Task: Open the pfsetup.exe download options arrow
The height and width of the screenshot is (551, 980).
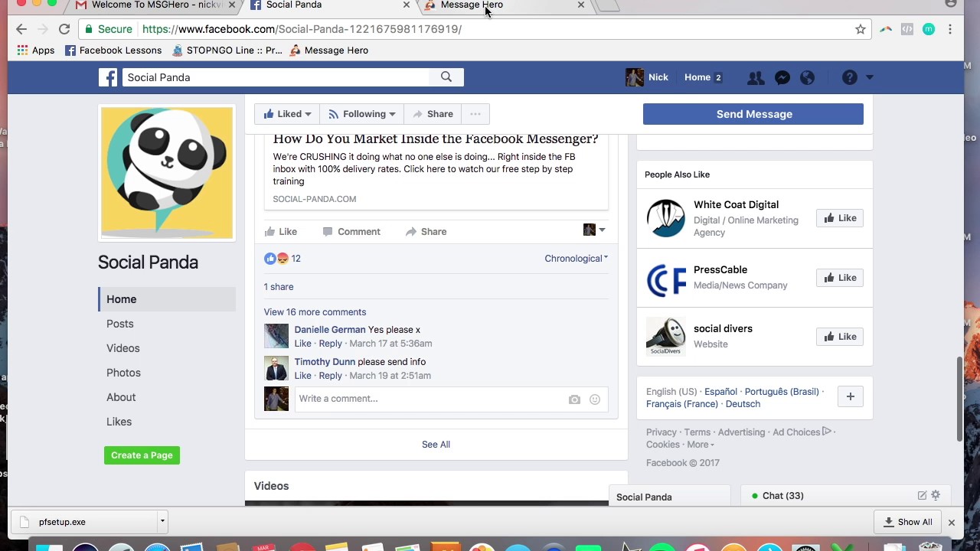Action: point(162,522)
